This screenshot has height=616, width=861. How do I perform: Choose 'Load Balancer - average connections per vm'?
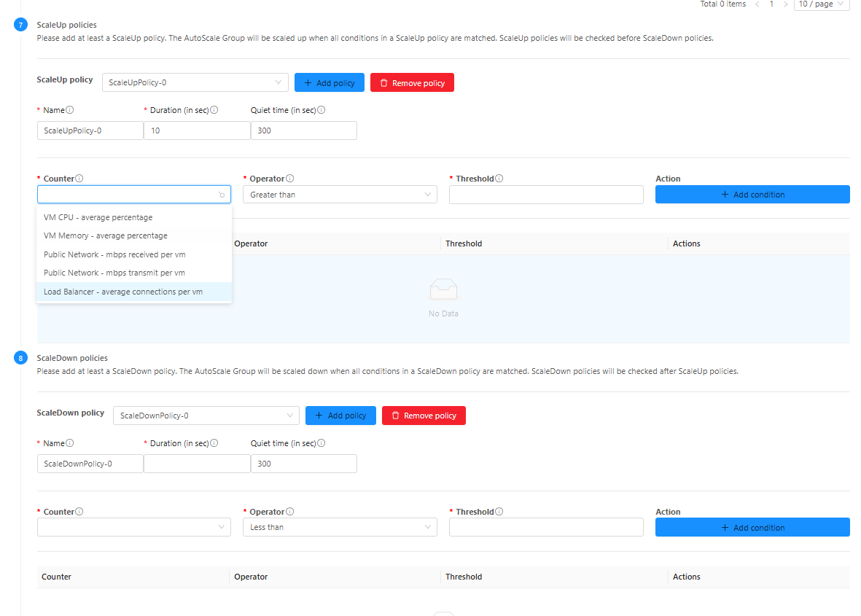coord(123,292)
